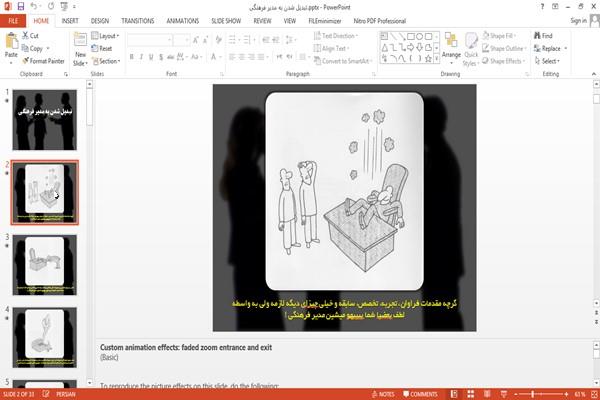Screen dimensions: 600x400
Task: Open the REVIEW tab
Action: coord(262,21)
